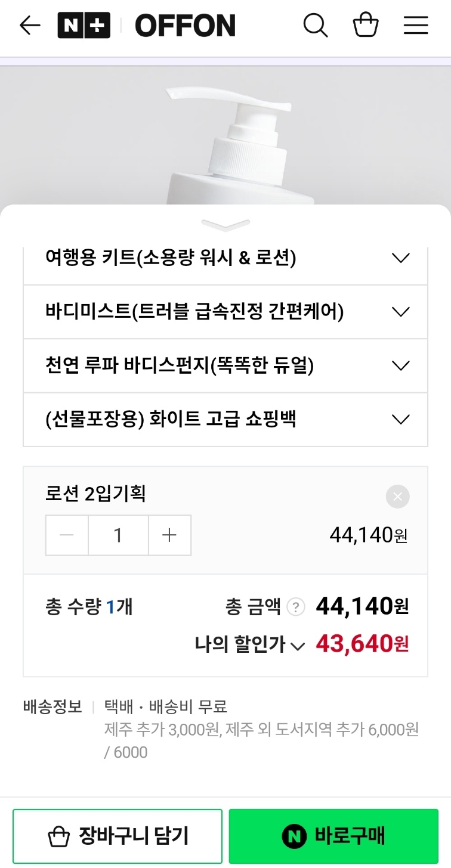
Task: Tap the N+ logo icon
Action: pyautogui.click(x=84, y=26)
